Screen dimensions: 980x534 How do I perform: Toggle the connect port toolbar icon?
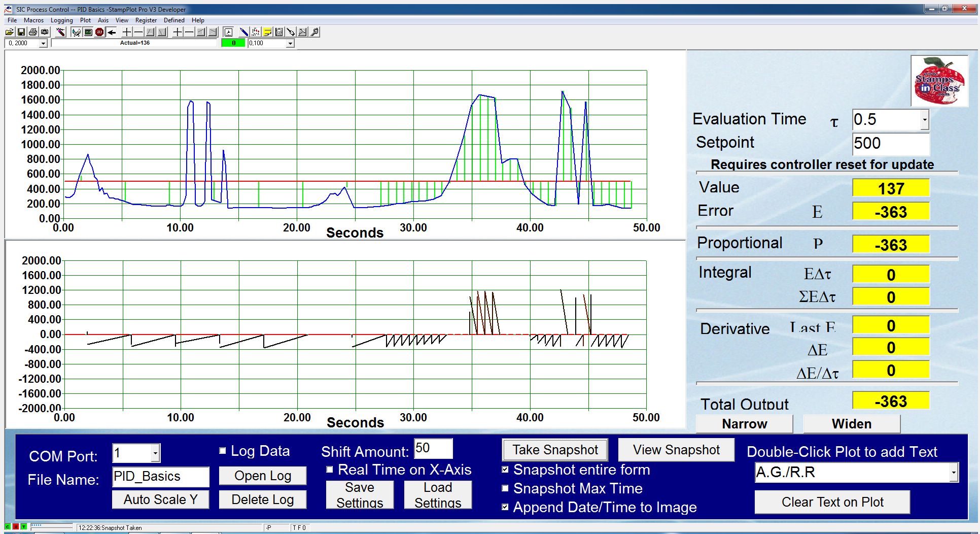(x=76, y=32)
